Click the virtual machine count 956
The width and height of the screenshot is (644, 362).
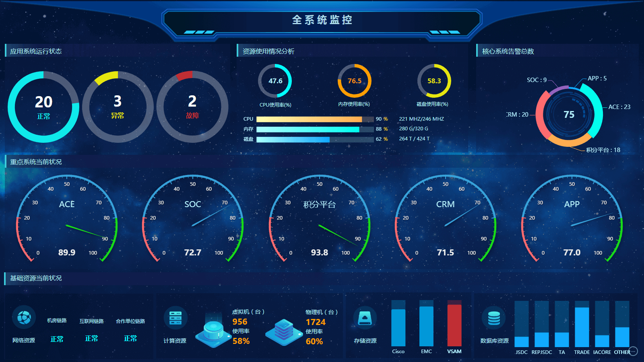pyautogui.click(x=240, y=322)
